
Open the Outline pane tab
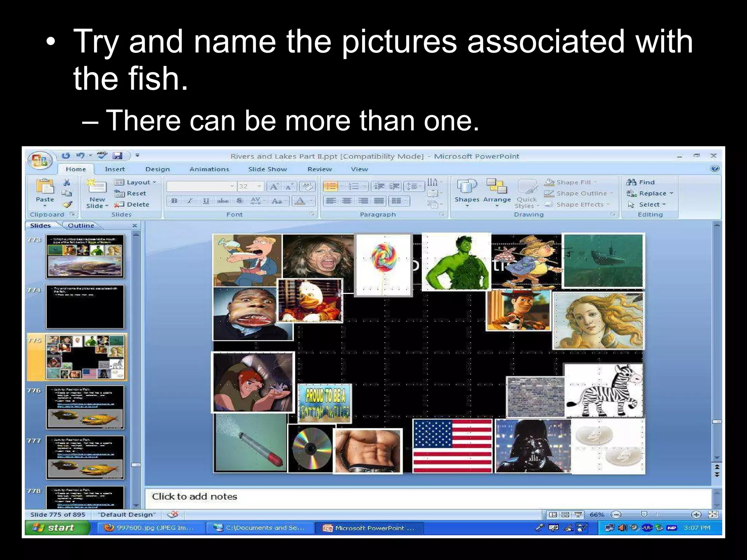pos(81,226)
